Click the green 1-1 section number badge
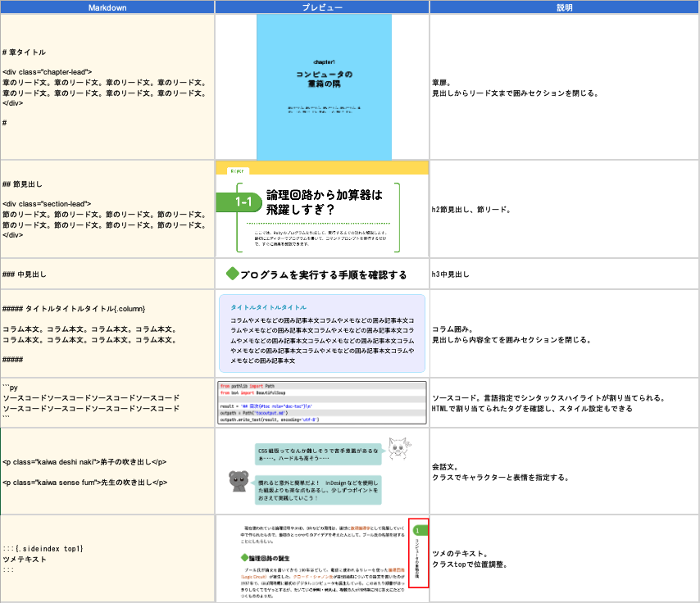 pyautogui.click(x=241, y=202)
